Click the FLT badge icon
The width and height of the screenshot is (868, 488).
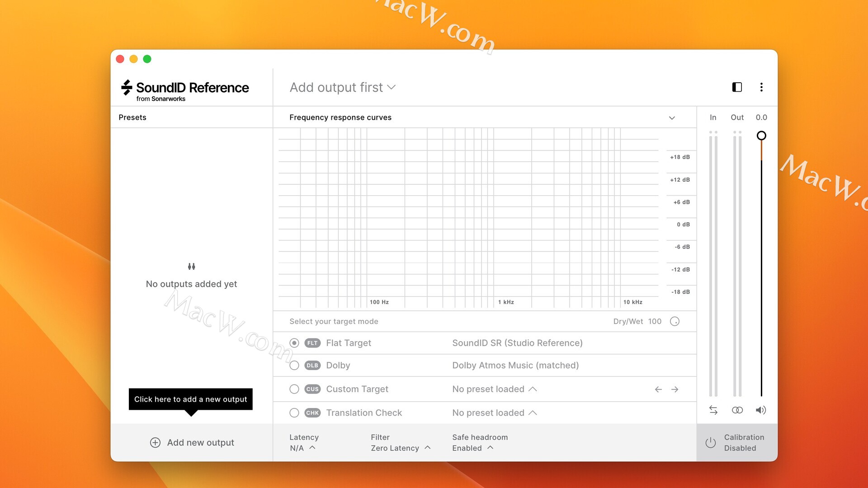(x=312, y=343)
